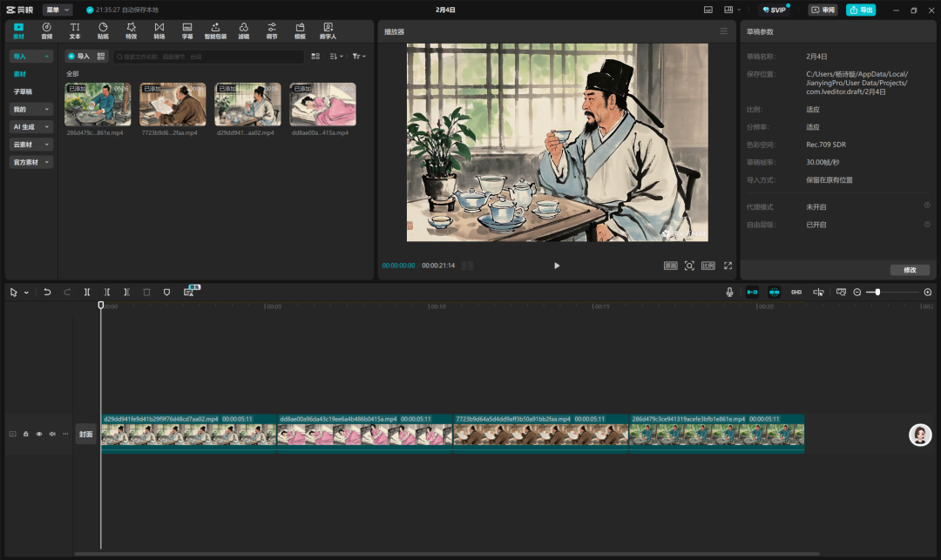
Task: Open the sort order dropdown in media panel
Action: tap(336, 56)
